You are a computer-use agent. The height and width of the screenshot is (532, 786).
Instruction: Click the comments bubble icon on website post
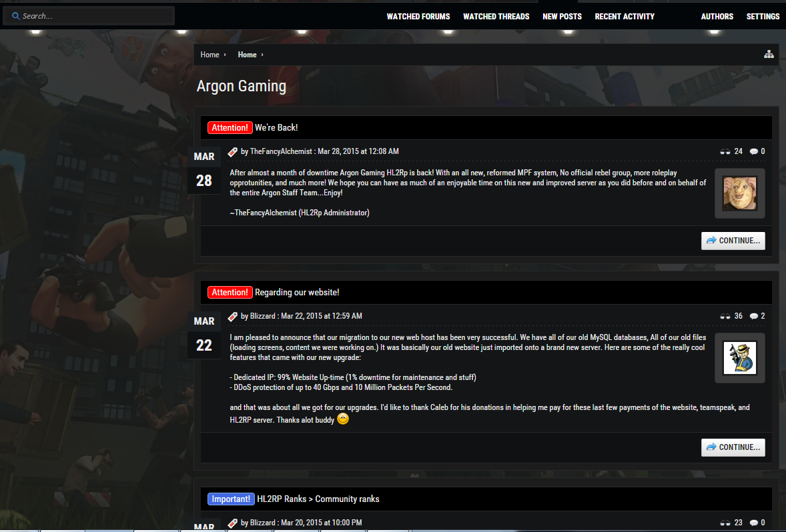(753, 316)
